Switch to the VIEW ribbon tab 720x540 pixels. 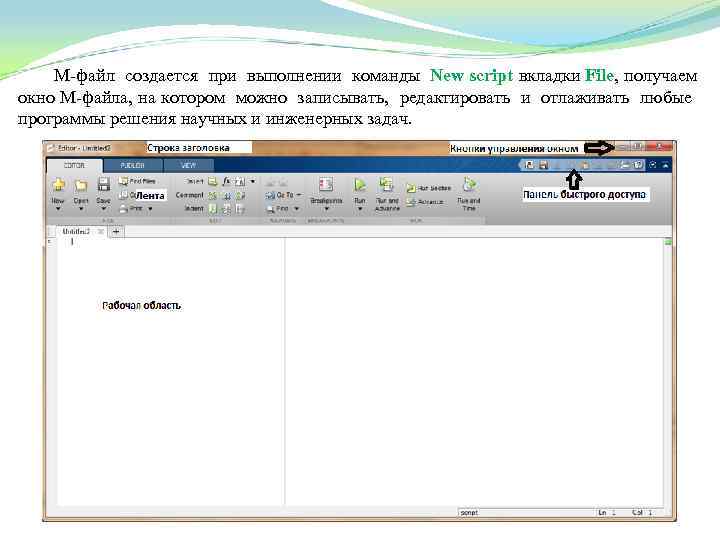point(188,165)
